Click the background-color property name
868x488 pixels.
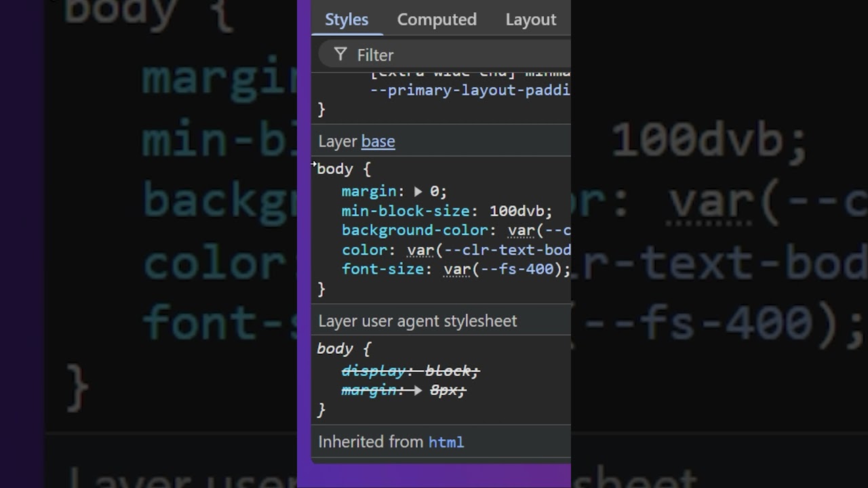(x=415, y=230)
